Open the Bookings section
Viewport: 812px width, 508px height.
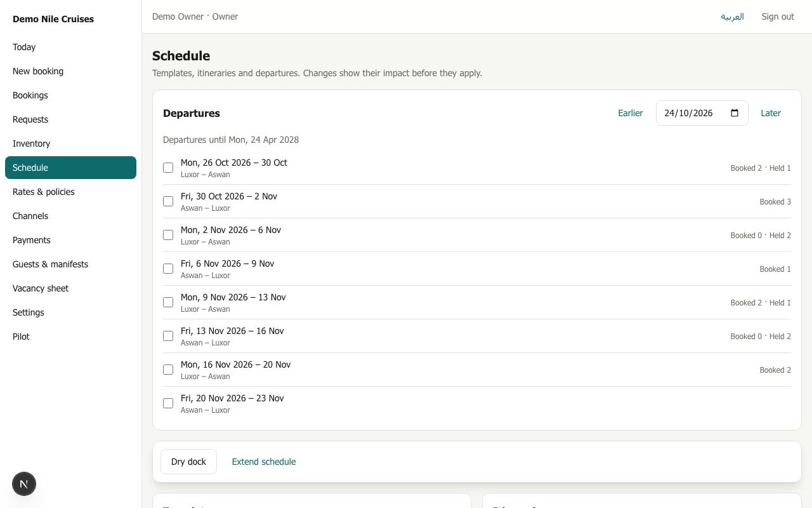point(70,95)
